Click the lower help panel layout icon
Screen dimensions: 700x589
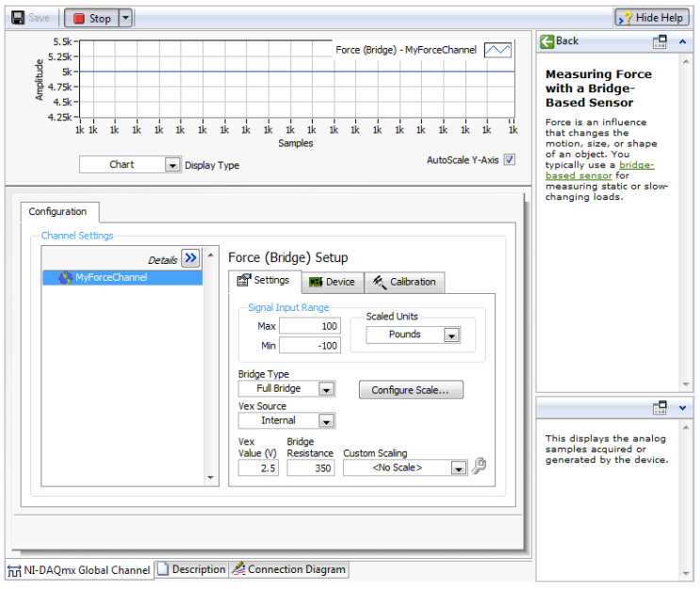coord(659,407)
